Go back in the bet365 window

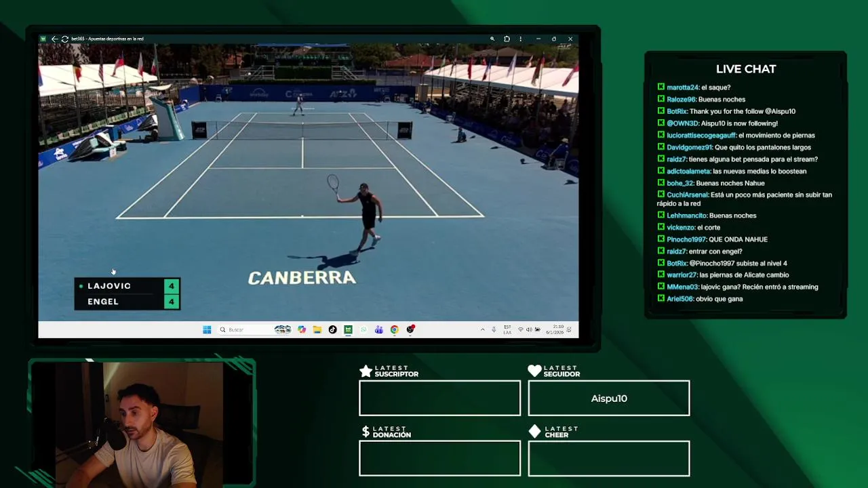point(54,39)
